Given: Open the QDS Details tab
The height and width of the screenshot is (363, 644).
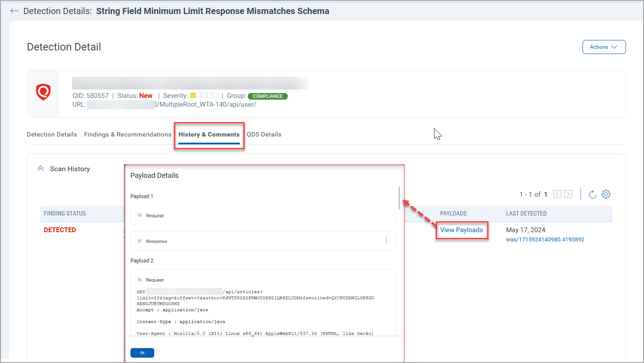Looking at the screenshot, I should point(264,134).
